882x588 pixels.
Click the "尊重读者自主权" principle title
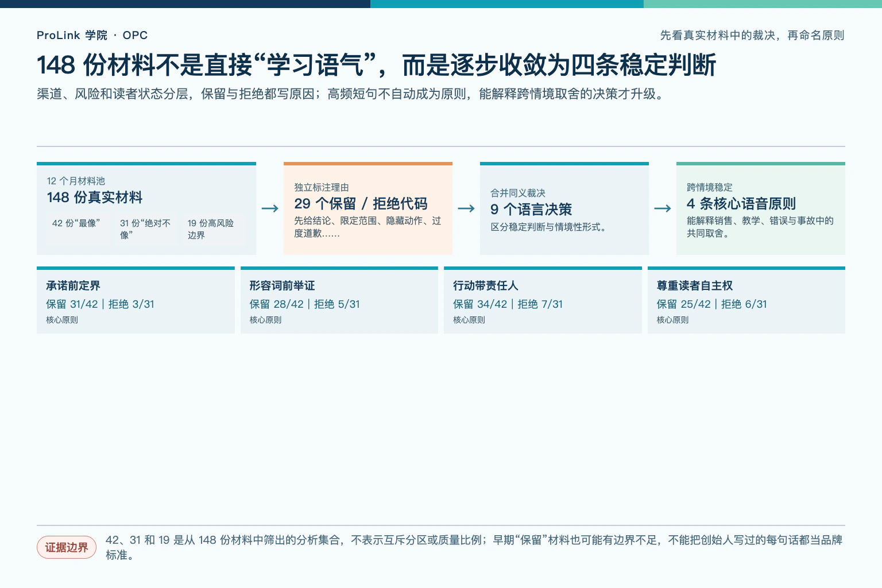pyautogui.click(x=695, y=285)
